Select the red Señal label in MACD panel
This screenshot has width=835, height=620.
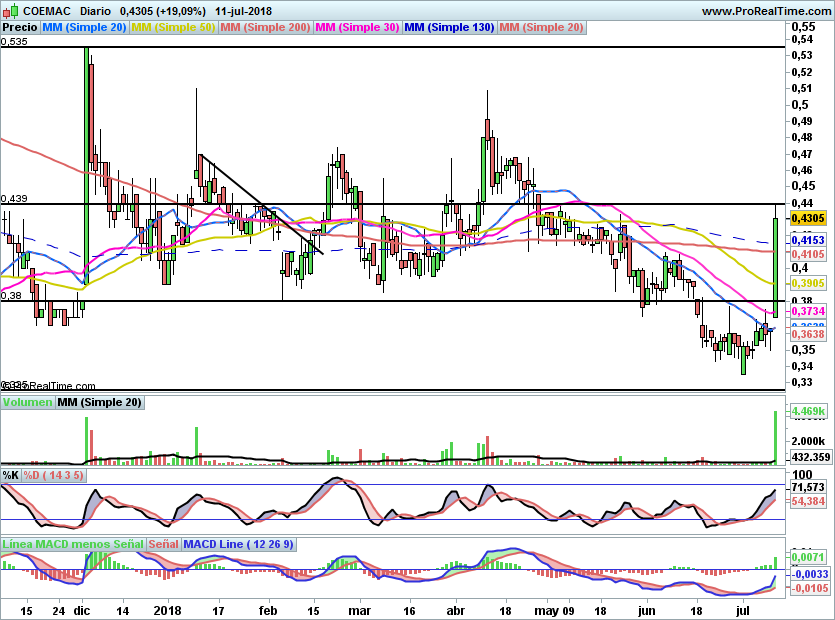click(x=163, y=544)
